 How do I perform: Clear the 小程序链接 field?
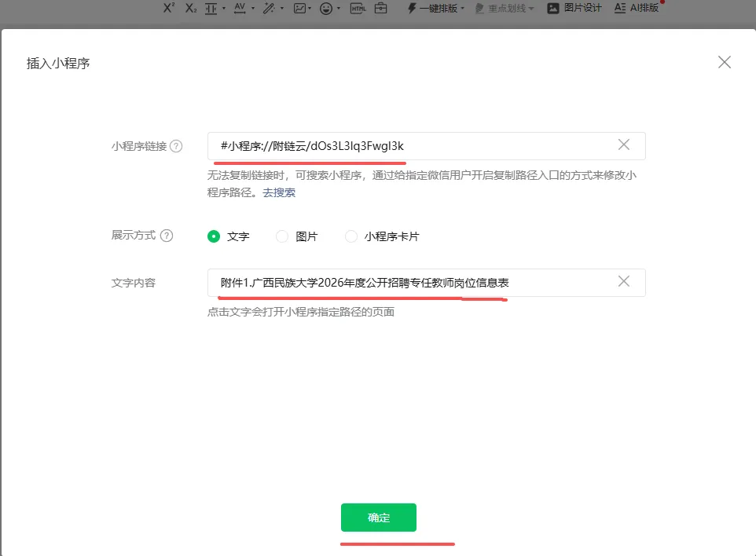click(624, 144)
